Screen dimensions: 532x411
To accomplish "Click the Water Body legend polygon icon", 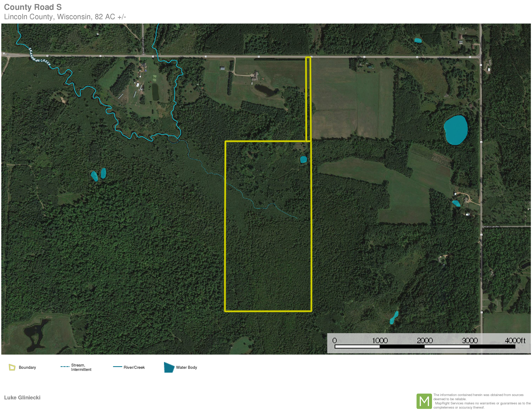I will click(x=169, y=367).
